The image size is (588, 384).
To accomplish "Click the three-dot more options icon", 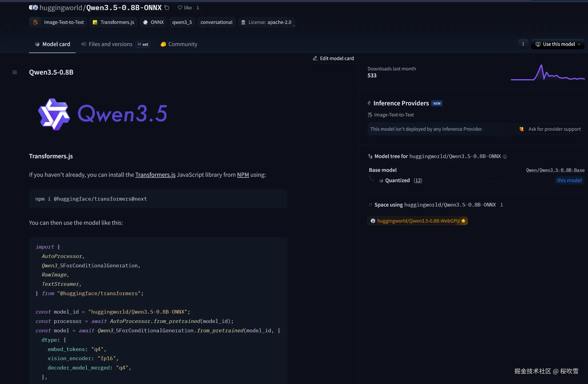I will pos(523,44).
